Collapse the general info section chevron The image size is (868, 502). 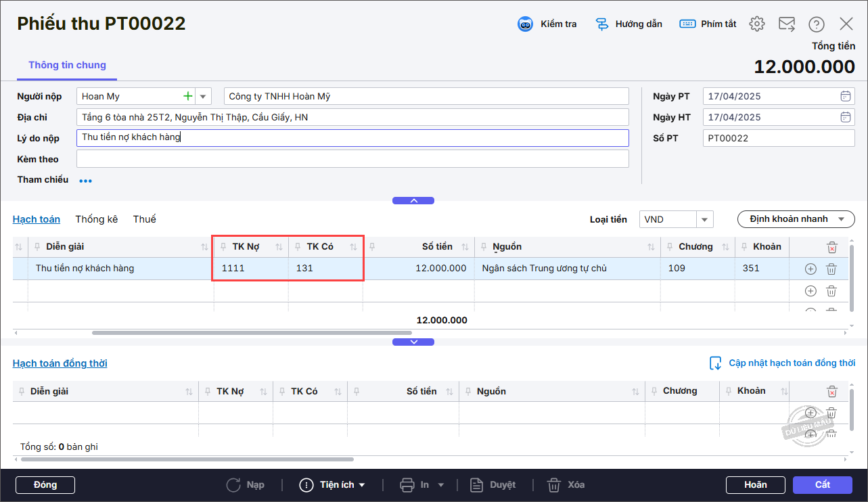(413, 200)
